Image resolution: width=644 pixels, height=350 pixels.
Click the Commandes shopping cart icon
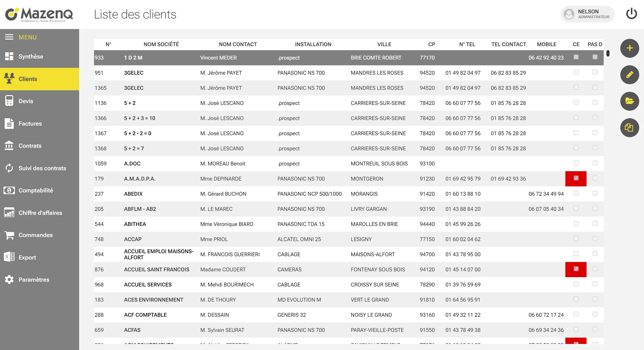[9, 235]
